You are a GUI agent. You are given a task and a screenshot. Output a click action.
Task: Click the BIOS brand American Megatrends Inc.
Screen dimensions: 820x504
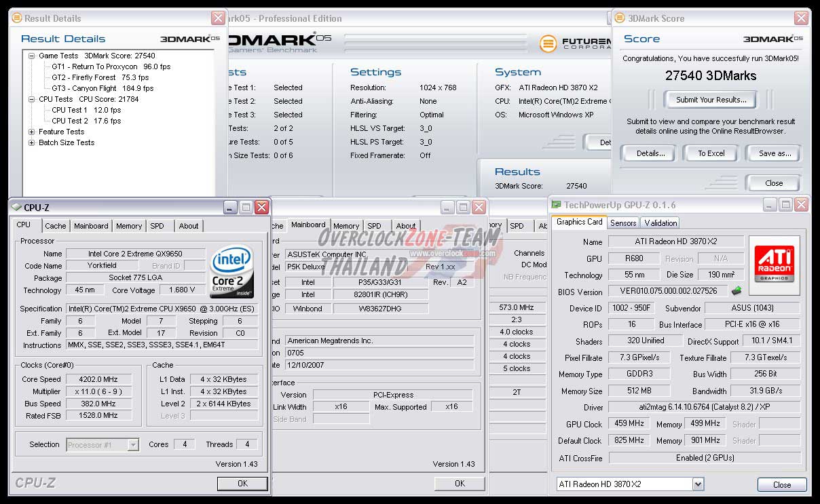tap(379, 341)
